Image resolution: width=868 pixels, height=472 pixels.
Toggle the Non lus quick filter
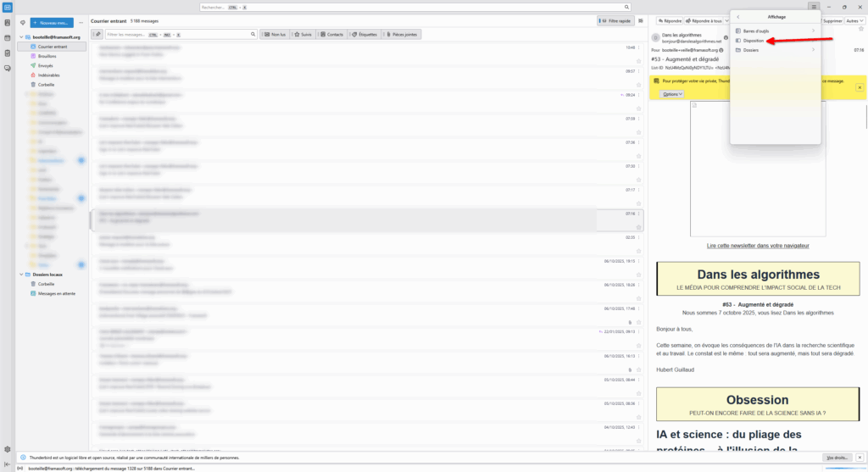(x=275, y=34)
